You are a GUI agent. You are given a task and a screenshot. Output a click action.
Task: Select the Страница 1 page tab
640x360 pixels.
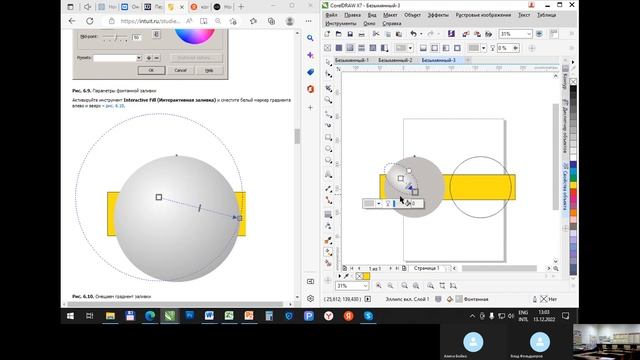[427, 268]
